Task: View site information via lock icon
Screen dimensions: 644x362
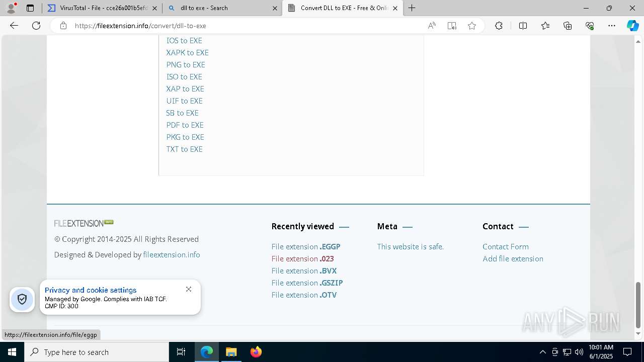Action: (x=63, y=26)
